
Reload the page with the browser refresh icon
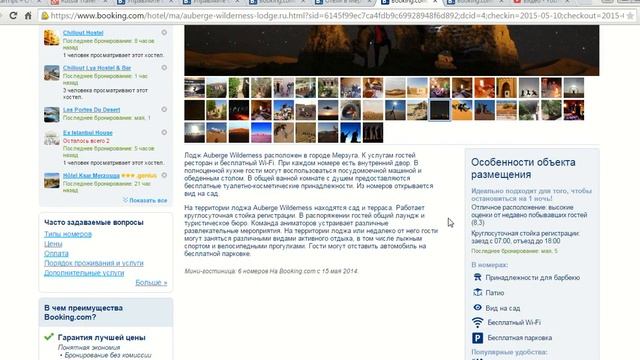pyautogui.click(x=13, y=16)
